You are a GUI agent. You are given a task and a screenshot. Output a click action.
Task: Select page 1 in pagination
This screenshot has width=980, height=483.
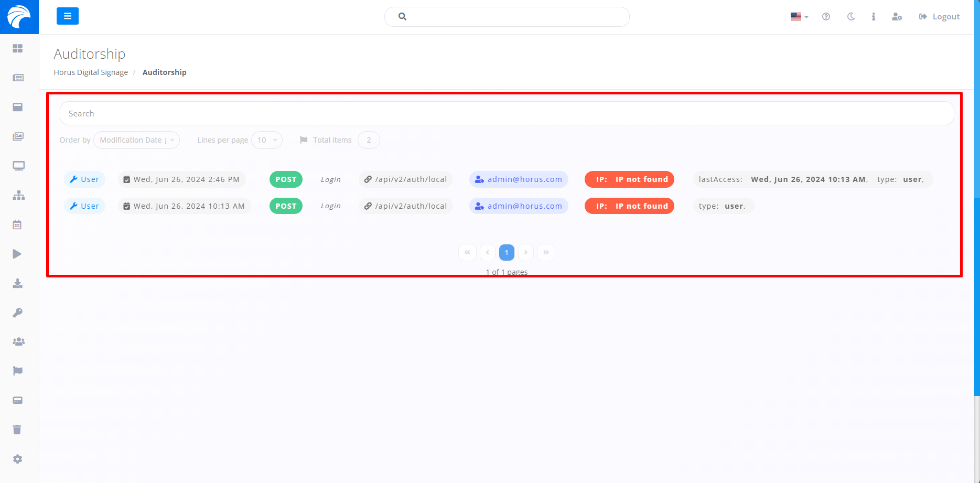tap(506, 252)
